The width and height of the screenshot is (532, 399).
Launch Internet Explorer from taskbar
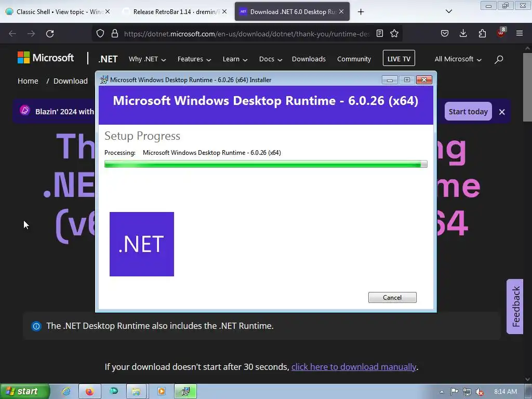pyautogui.click(x=66, y=392)
